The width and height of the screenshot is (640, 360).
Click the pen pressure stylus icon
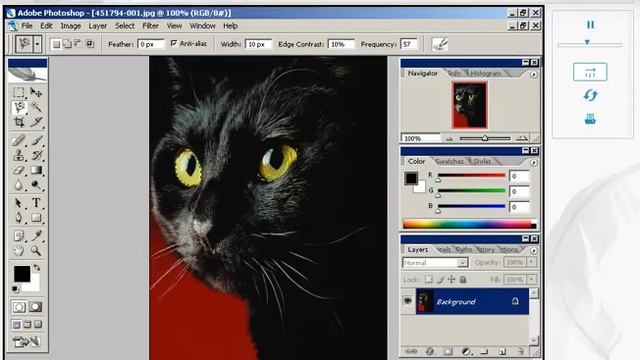click(x=440, y=44)
